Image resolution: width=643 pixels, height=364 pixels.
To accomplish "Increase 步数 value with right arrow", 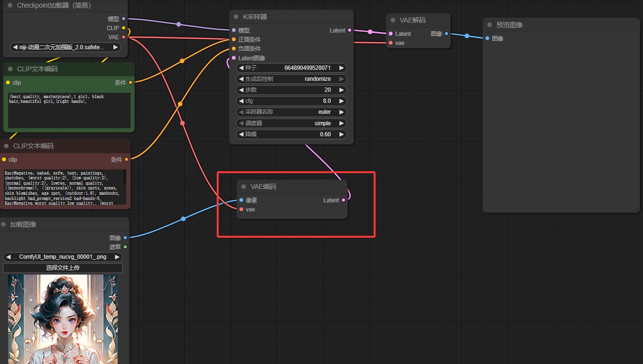I will pos(341,90).
